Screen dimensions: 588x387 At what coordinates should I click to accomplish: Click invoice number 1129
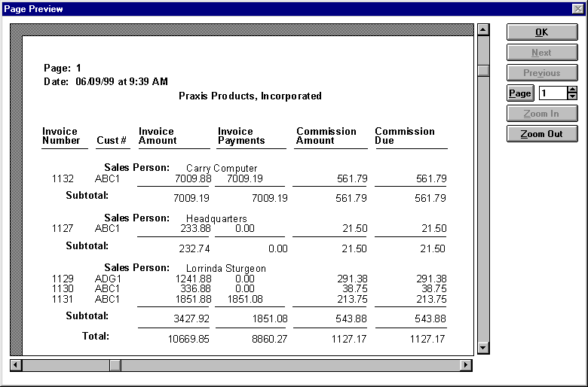[x=63, y=279]
